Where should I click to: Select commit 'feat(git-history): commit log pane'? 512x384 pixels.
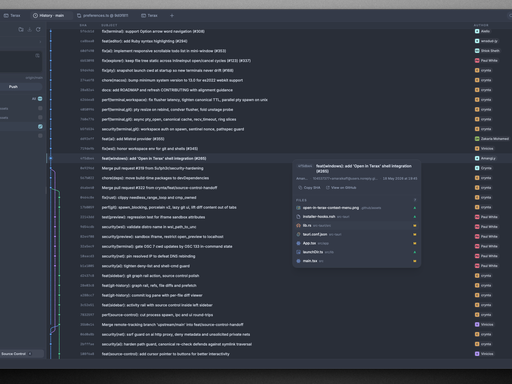[x=279, y=295]
